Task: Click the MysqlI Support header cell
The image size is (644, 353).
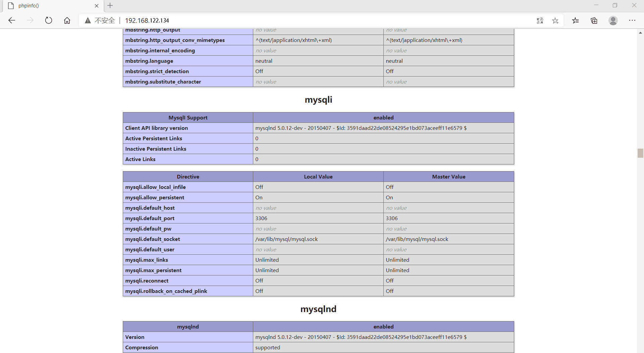Action: click(188, 117)
